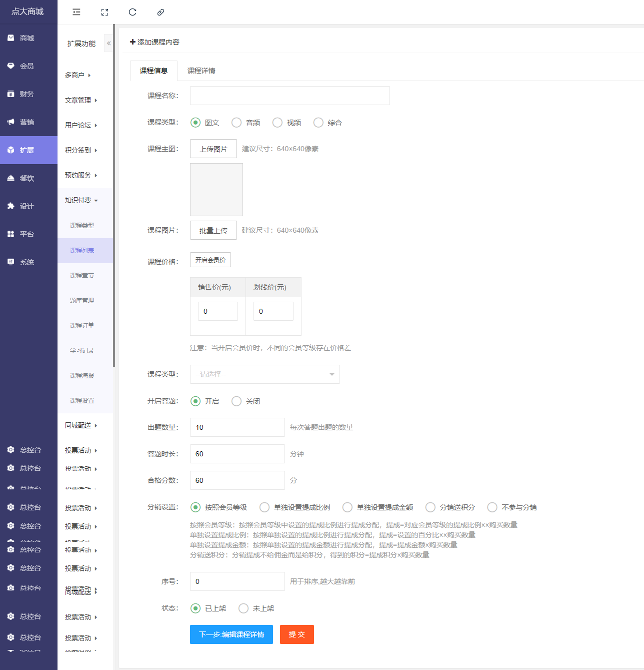Choose 按照会员等级 distribution option
This screenshot has height=670, width=644.
point(195,507)
